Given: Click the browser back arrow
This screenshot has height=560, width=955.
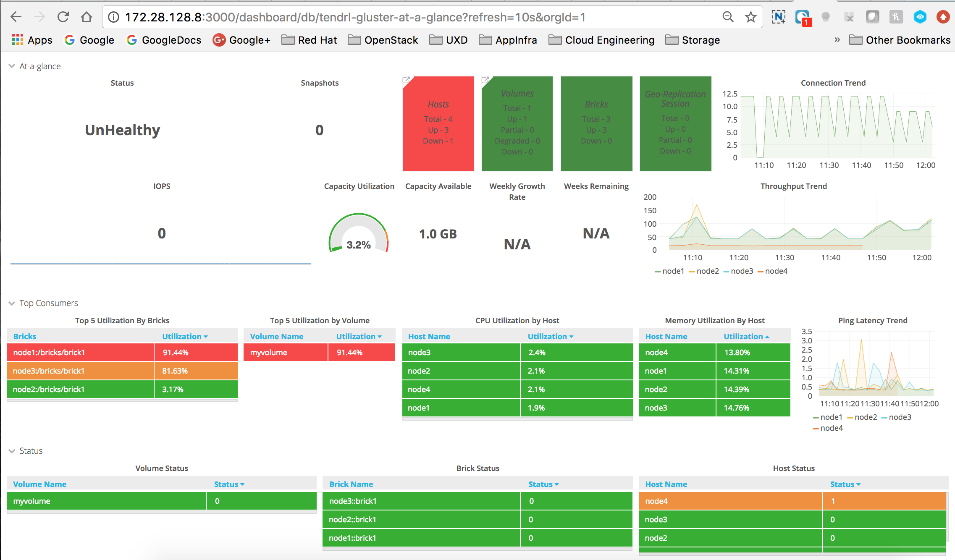Looking at the screenshot, I should (x=16, y=17).
